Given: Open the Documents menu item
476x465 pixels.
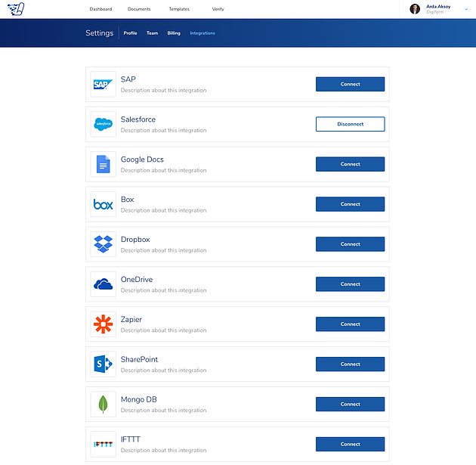Looking at the screenshot, I should [x=139, y=9].
